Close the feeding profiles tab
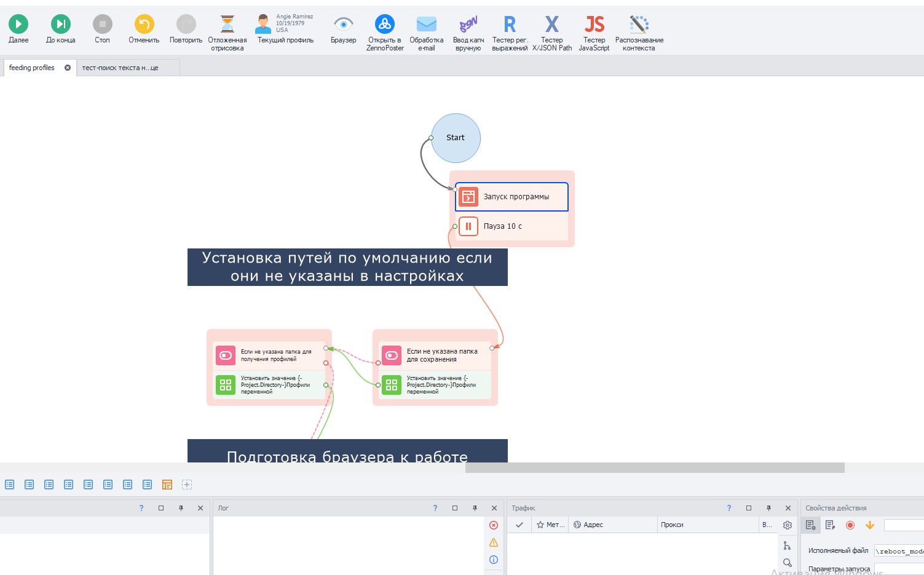This screenshot has height=575, width=924. [x=68, y=68]
